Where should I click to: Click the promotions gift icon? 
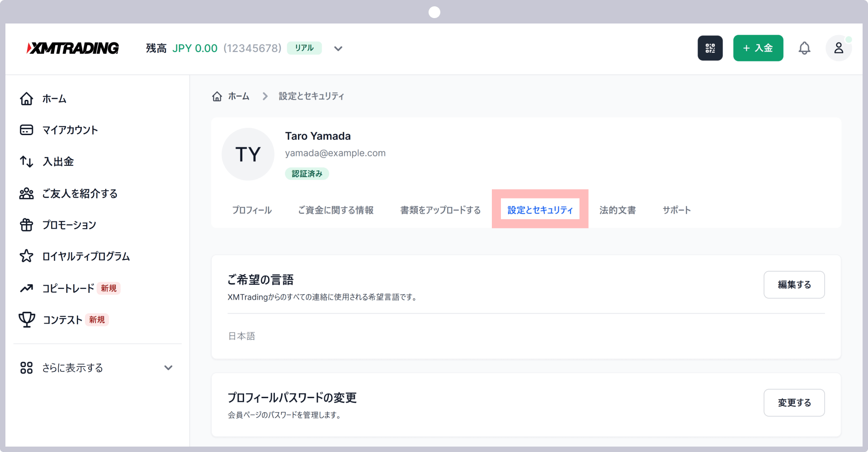click(27, 225)
